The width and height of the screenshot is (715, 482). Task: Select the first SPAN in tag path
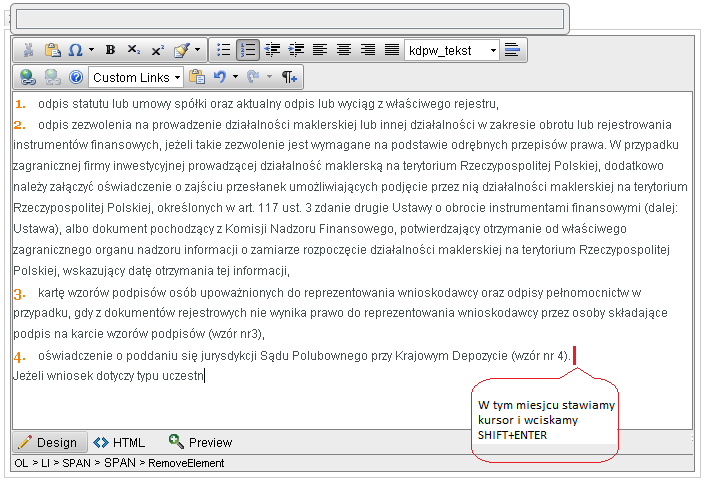pos(76,463)
